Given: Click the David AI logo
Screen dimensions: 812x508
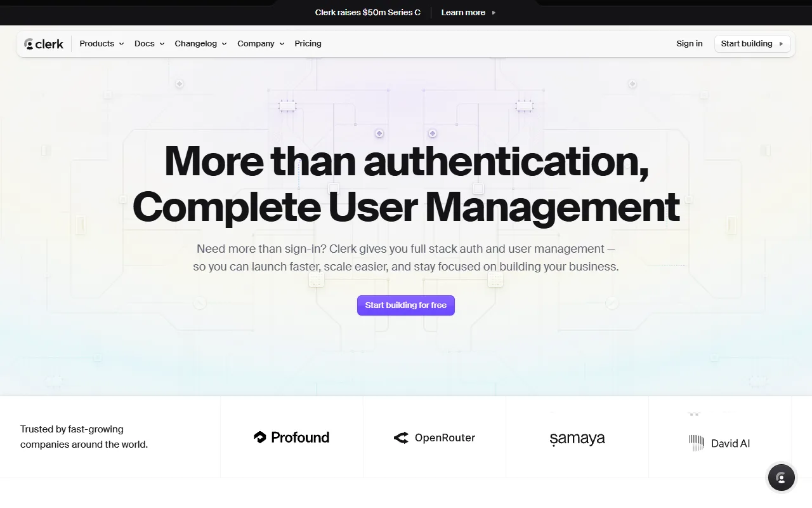Looking at the screenshot, I should (719, 443).
